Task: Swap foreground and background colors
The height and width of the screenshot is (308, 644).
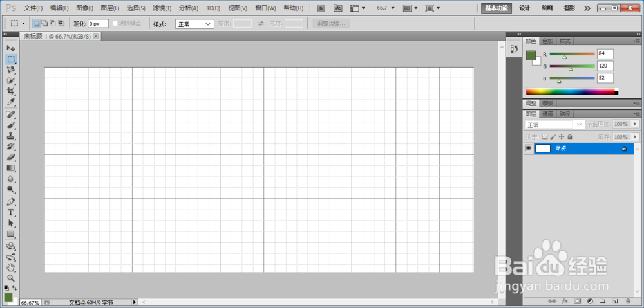Action: (15, 288)
